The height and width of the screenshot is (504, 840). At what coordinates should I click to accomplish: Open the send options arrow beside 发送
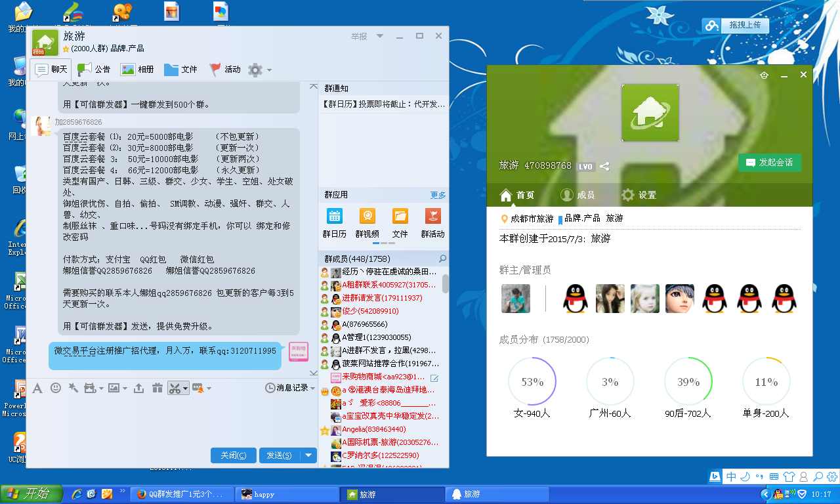tap(308, 455)
